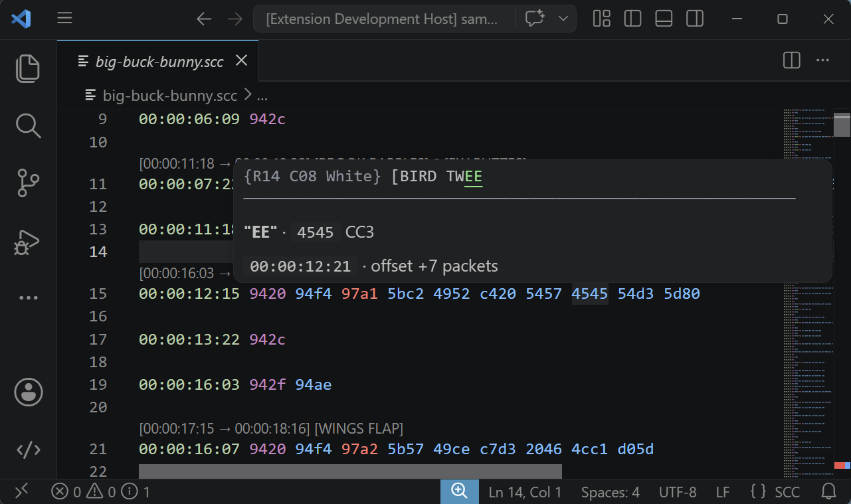Click the hover timecode 00:00:12:21
Viewport: 851px width, 504px height.
point(300,266)
